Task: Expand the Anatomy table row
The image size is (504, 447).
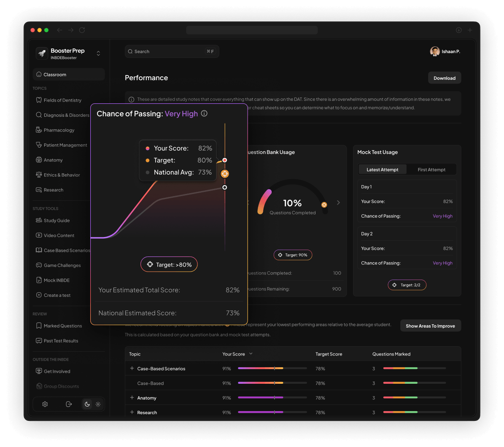Action: click(x=132, y=398)
